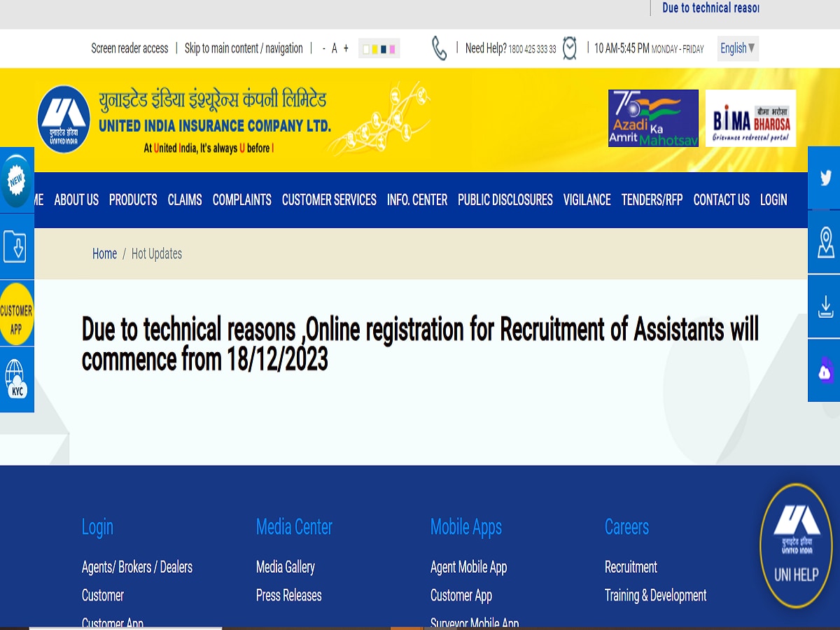Click the Screen reader access link

click(x=129, y=48)
